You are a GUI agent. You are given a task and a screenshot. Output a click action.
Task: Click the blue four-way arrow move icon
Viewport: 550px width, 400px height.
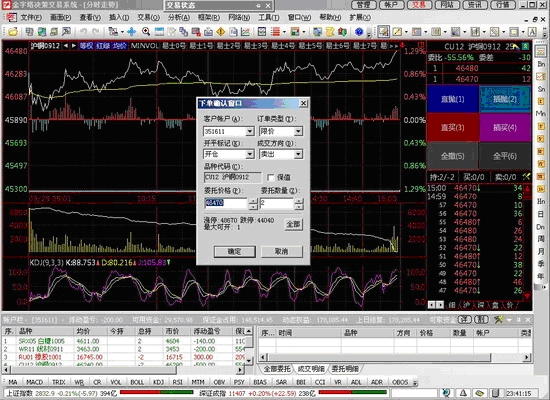click(132, 32)
